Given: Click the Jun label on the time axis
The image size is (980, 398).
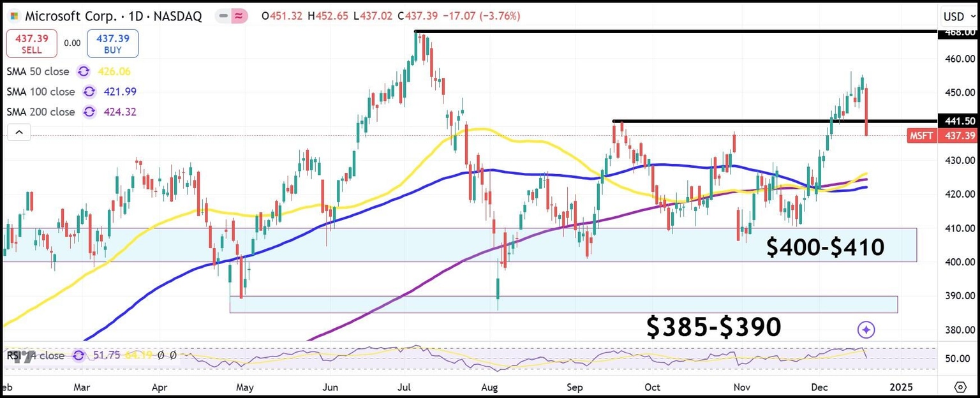Looking at the screenshot, I should (x=330, y=387).
